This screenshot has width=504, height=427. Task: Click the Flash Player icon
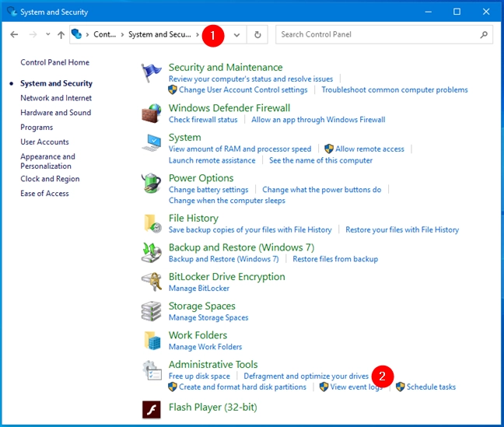pyautogui.click(x=152, y=410)
